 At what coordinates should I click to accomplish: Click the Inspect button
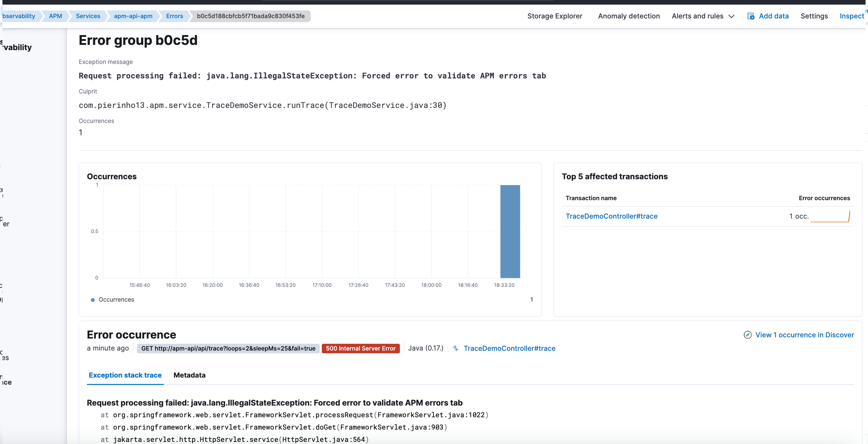851,16
